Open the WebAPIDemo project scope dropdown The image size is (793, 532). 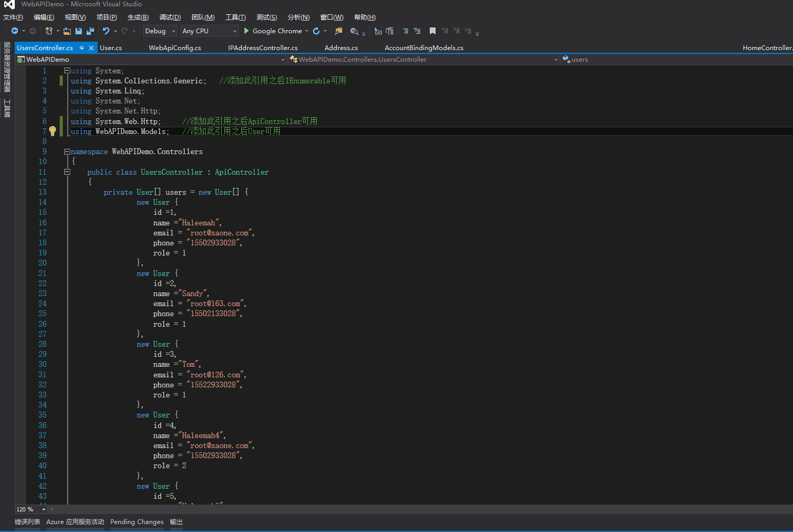151,60
